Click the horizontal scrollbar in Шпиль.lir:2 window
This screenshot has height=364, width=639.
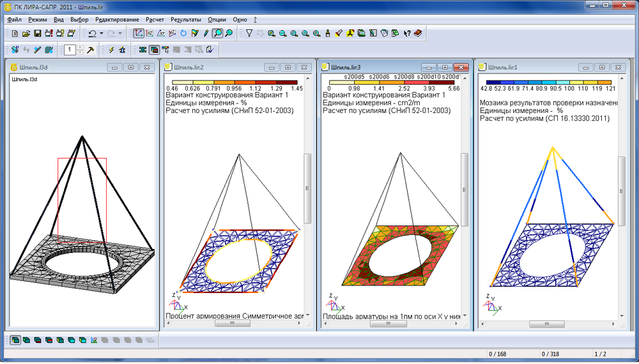[x=233, y=324]
